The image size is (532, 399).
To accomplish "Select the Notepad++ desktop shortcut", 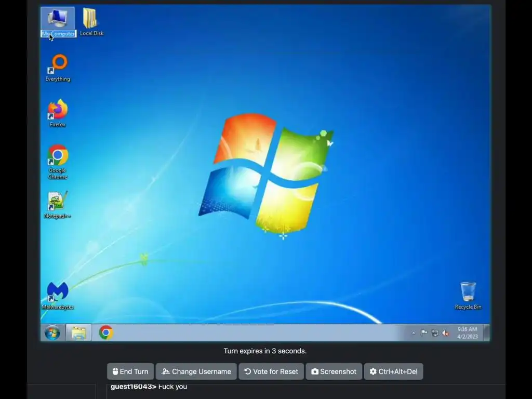I will coord(57,205).
